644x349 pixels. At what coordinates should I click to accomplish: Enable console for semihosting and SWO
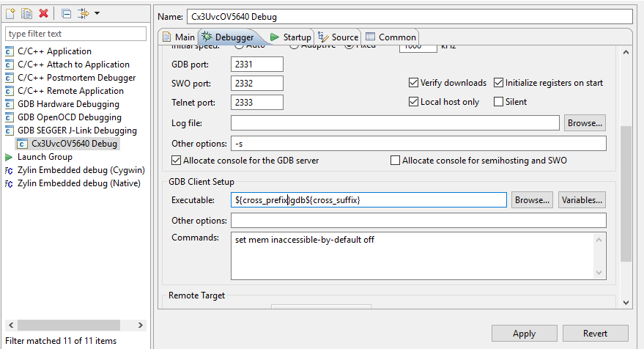point(395,161)
